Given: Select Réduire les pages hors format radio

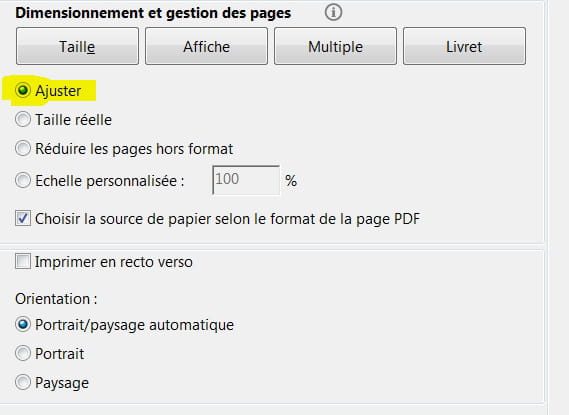Looking at the screenshot, I should 23,148.
